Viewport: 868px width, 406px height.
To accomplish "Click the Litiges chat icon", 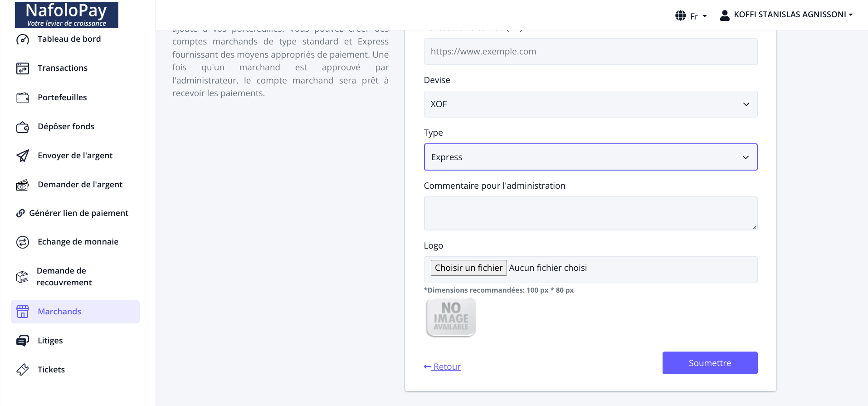I will pyautogui.click(x=23, y=341).
